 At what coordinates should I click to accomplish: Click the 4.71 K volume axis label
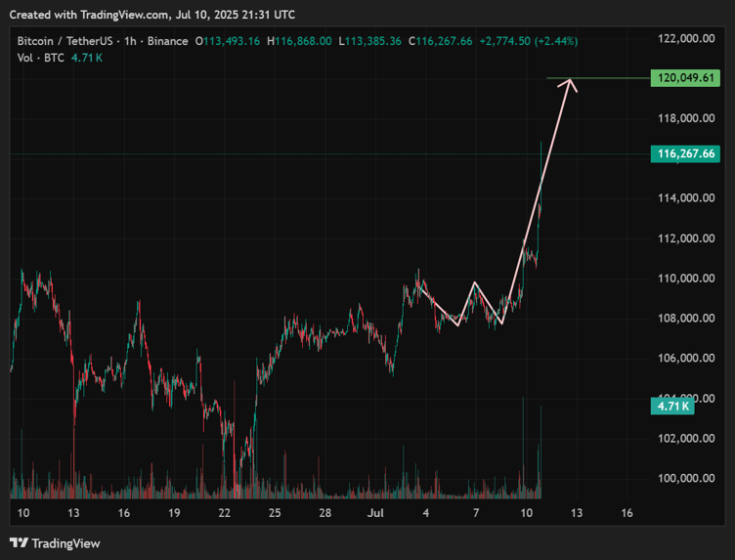click(x=673, y=405)
